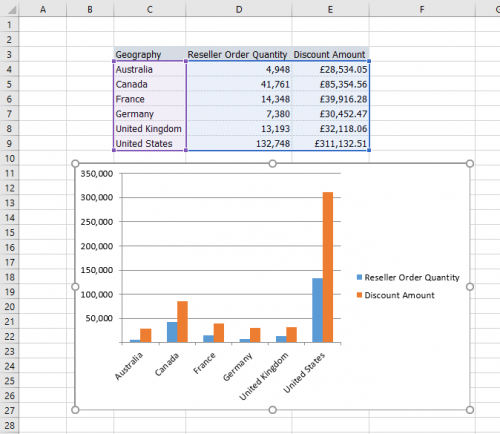500x434 pixels.
Task: Click the France cell in the table
Action: (149, 99)
